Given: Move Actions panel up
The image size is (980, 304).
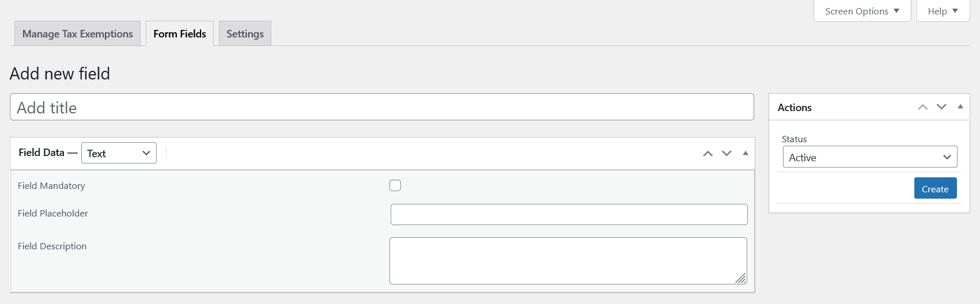Looking at the screenshot, I should pos(923,107).
